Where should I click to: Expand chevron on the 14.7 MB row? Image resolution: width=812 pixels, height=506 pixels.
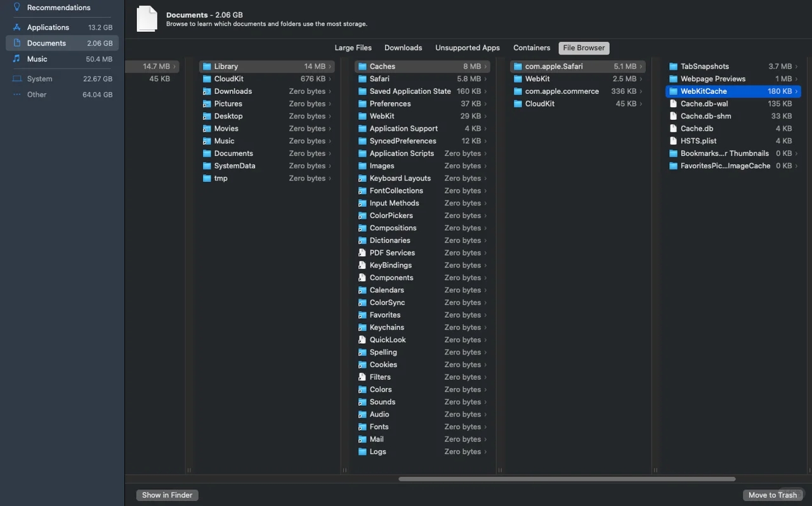(174, 67)
